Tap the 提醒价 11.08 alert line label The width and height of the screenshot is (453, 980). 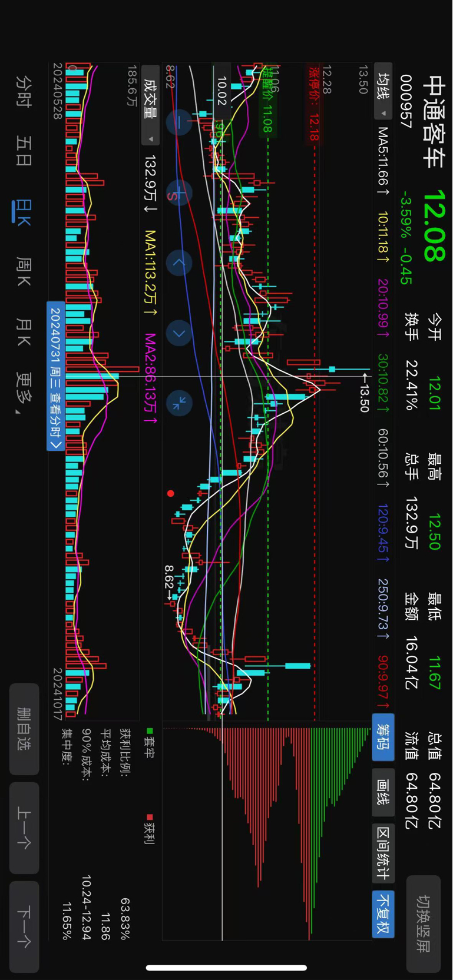click(267, 99)
